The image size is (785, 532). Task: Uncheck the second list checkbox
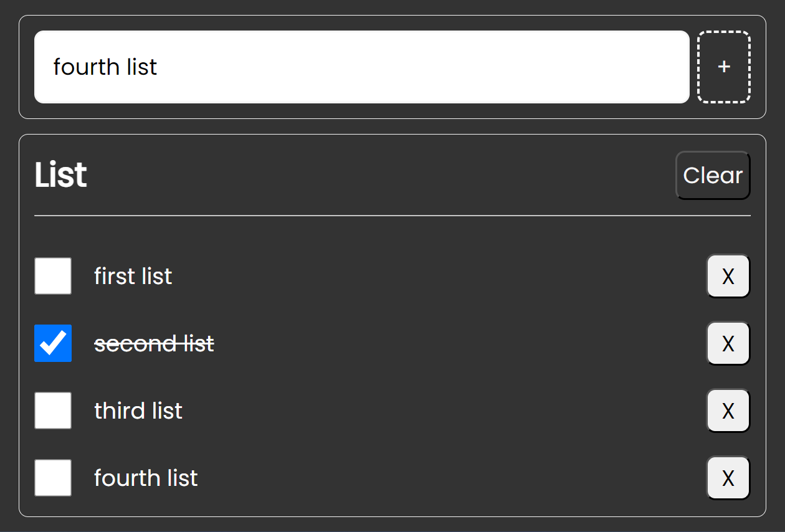pos(53,343)
